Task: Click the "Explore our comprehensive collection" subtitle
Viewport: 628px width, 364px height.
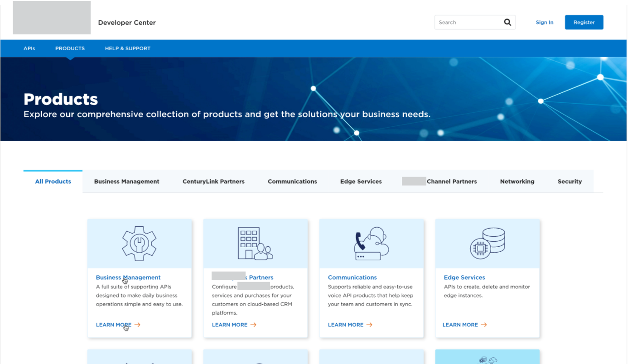Action: click(227, 115)
